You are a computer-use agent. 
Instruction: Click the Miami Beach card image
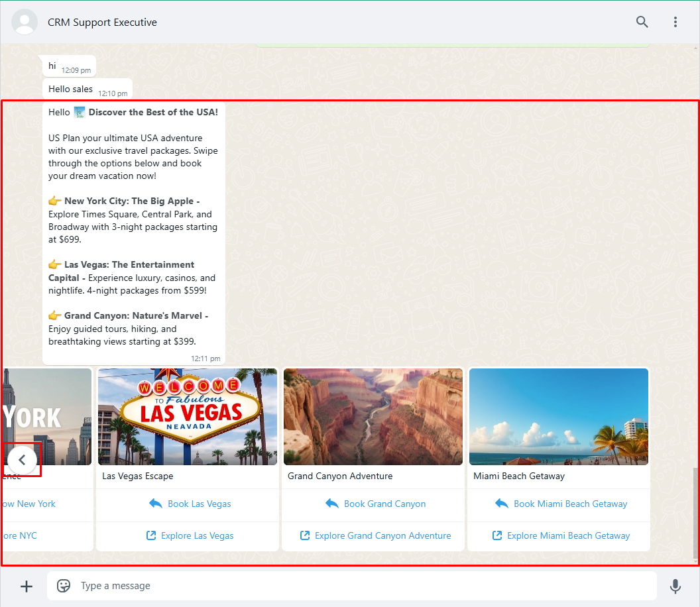559,416
